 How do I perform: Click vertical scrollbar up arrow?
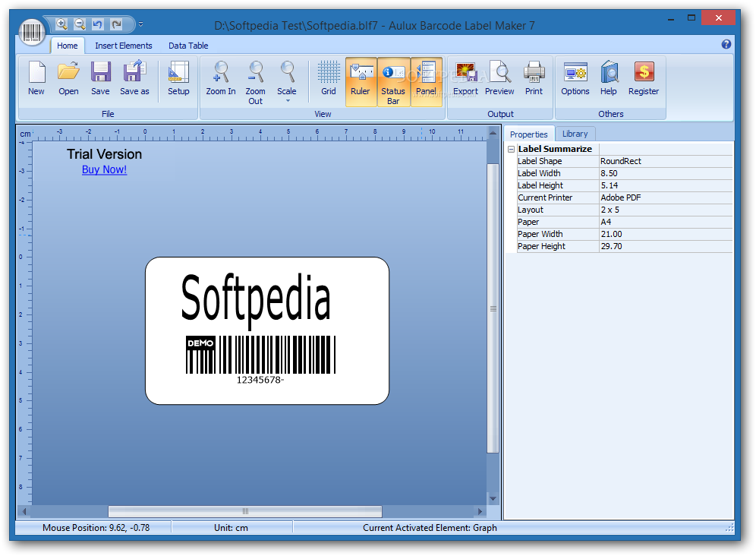pos(493,132)
